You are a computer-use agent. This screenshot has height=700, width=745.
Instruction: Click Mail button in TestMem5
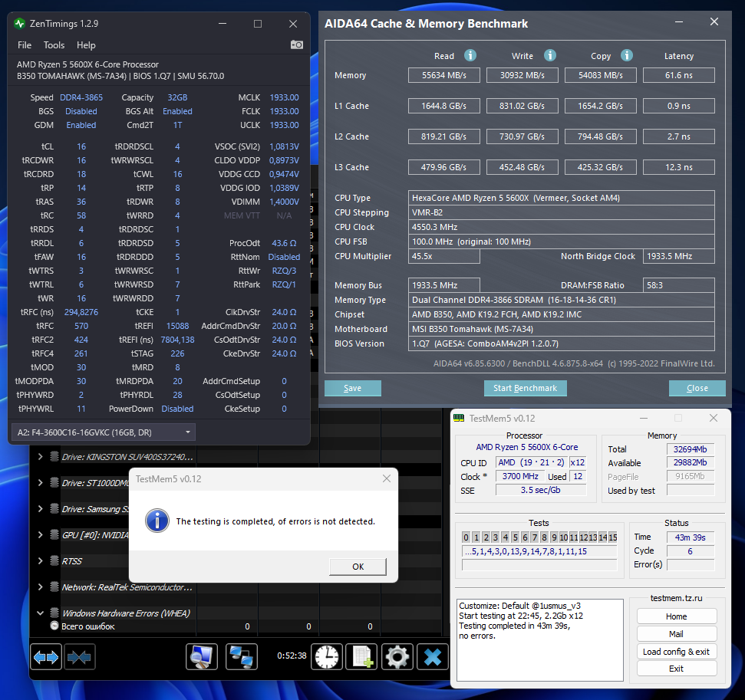677,634
